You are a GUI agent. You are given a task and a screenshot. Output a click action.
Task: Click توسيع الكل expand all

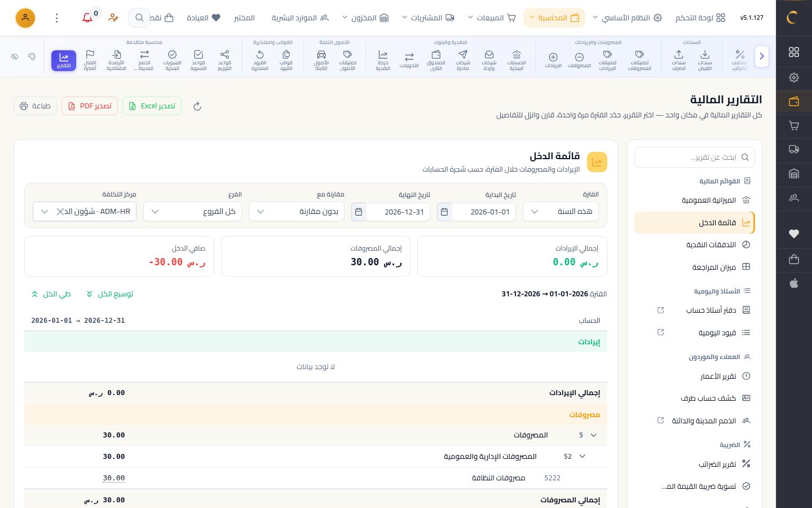[109, 294]
